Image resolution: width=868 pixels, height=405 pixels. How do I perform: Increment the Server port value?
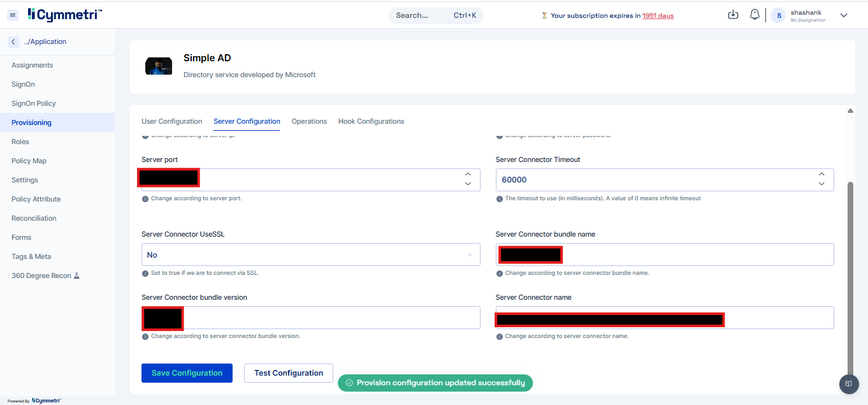tap(468, 174)
